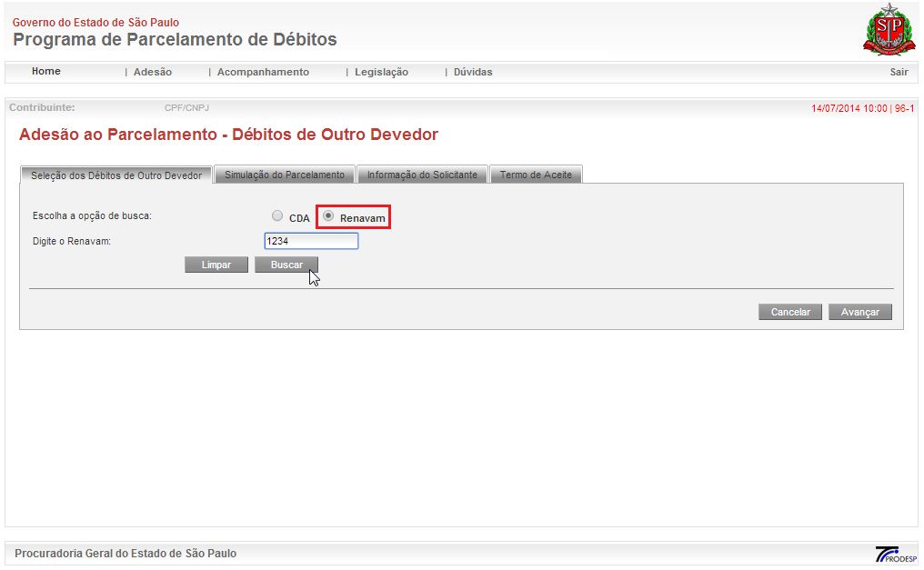
Task: Click Sair to log out
Action: pyautogui.click(x=899, y=72)
